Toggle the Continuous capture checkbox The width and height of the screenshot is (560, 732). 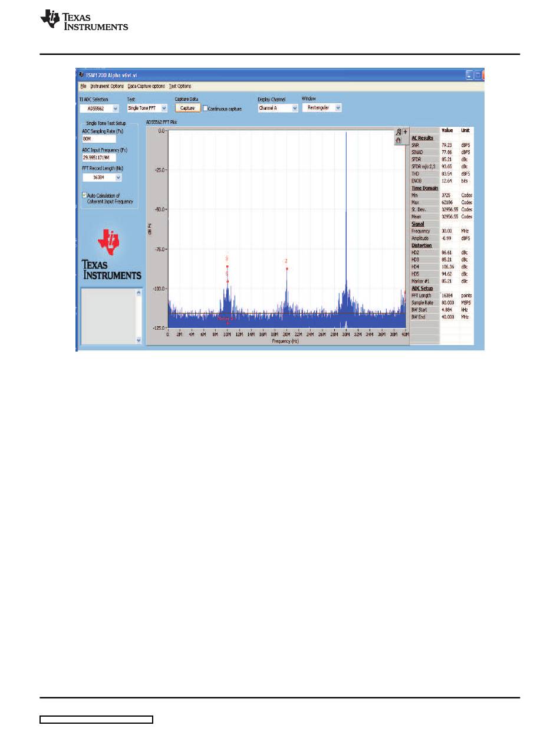[x=205, y=109]
